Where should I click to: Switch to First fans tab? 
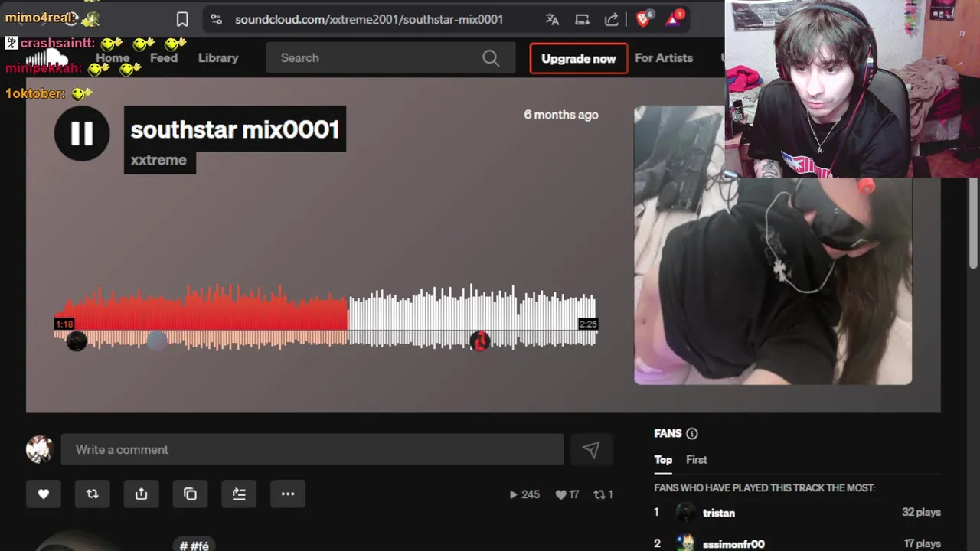(x=697, y=460)
